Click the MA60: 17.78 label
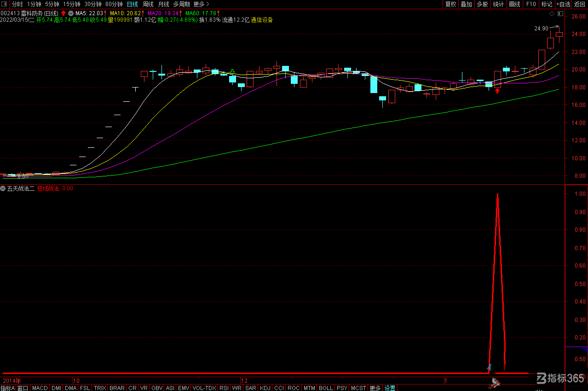This screenshot has width=588, height=391. tap(201, 13)
